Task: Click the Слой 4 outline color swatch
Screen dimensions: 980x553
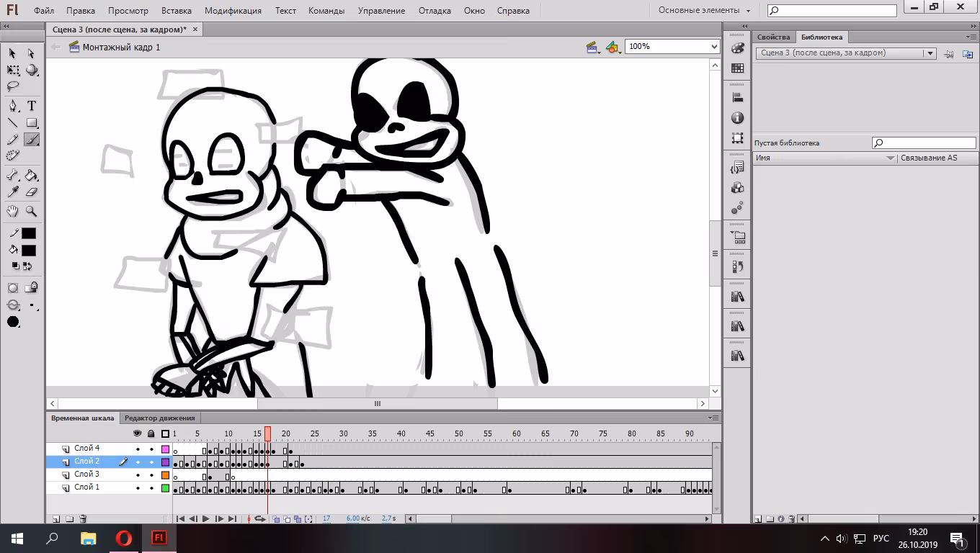Action: [x=165, y=449]
